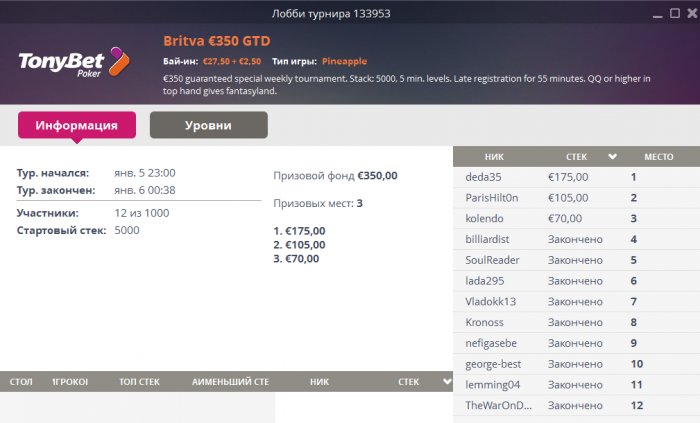The image size is (700, 423).
Task: Click the TonyBet Poker logo
Action: pos(74,62)
